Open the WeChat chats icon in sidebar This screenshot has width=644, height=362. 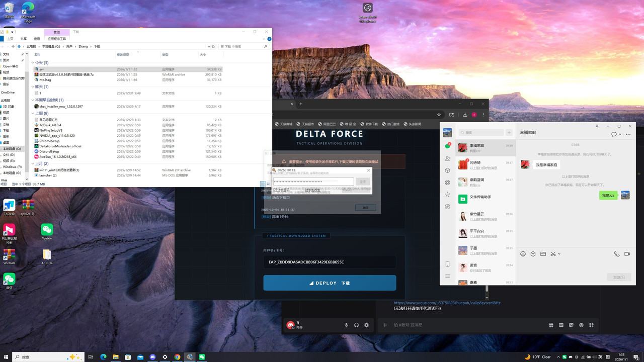447,146
